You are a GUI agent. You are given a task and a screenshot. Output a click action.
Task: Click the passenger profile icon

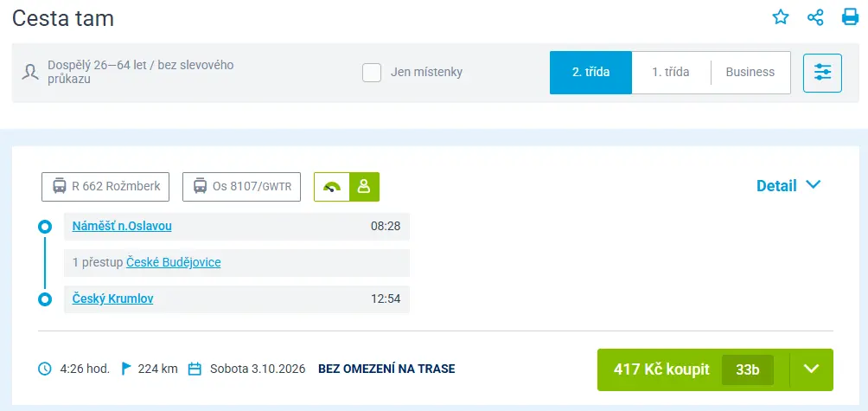[x=30, y=73]
